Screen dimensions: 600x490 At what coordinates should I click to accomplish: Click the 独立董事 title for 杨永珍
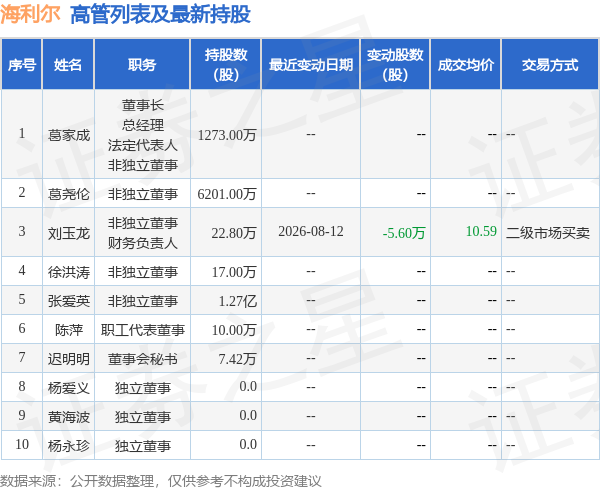click(142, 446)
